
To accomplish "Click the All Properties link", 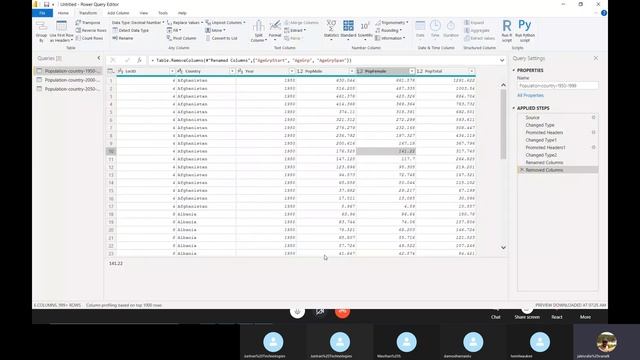I will pyautogui.click(x=530, y=95).
